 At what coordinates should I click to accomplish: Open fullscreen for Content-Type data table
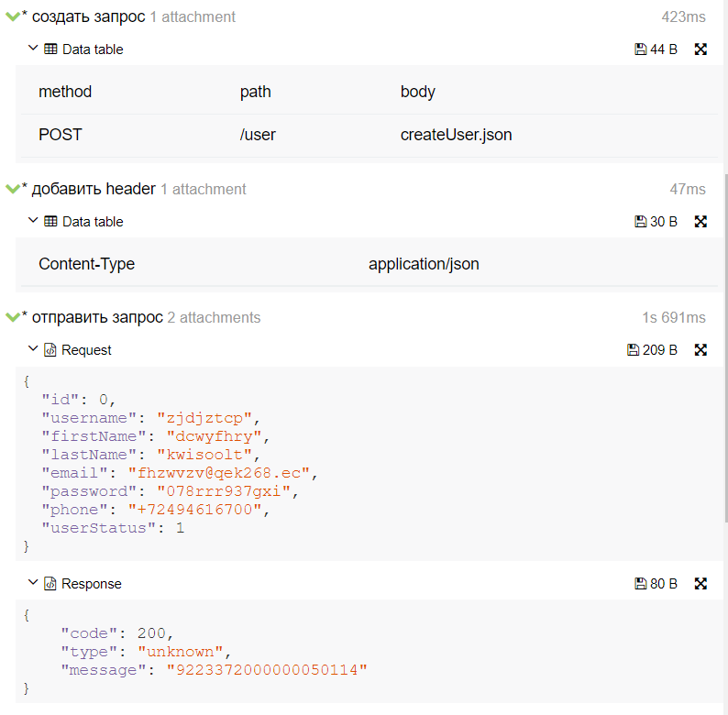700,222
